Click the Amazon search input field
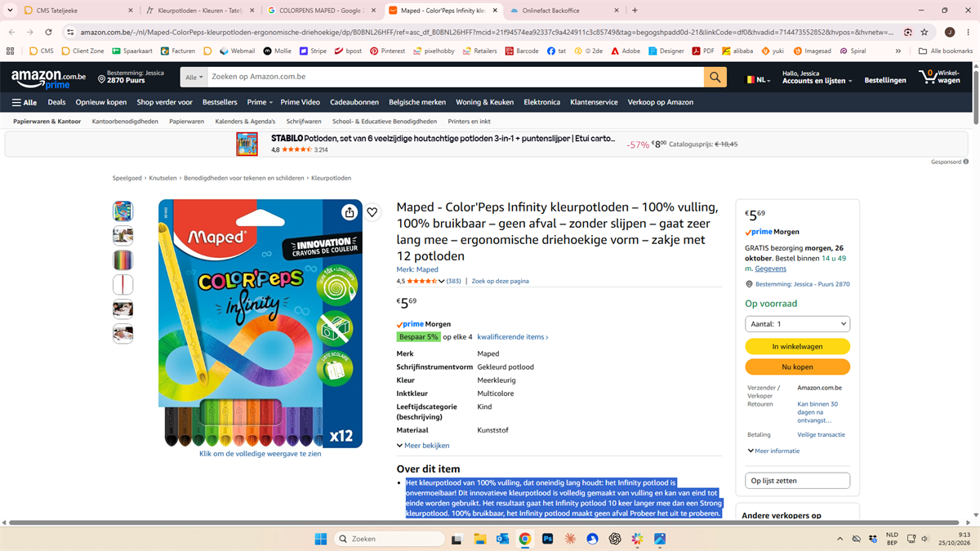 pyautogui.click(x=456, y=77)
